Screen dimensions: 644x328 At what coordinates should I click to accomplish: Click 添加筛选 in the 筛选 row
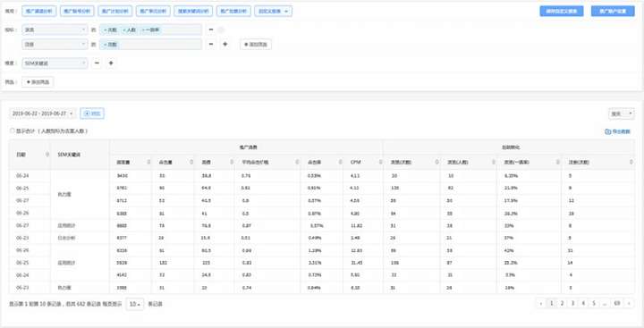click(x=38, y=82)
